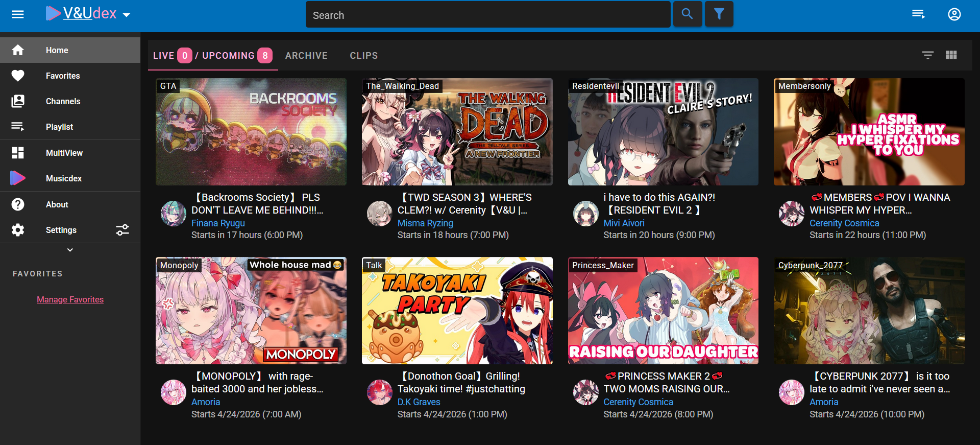Click the Cyberpunk_2077 topic tag
The image size is (980, 445).
tap(811, 265)
